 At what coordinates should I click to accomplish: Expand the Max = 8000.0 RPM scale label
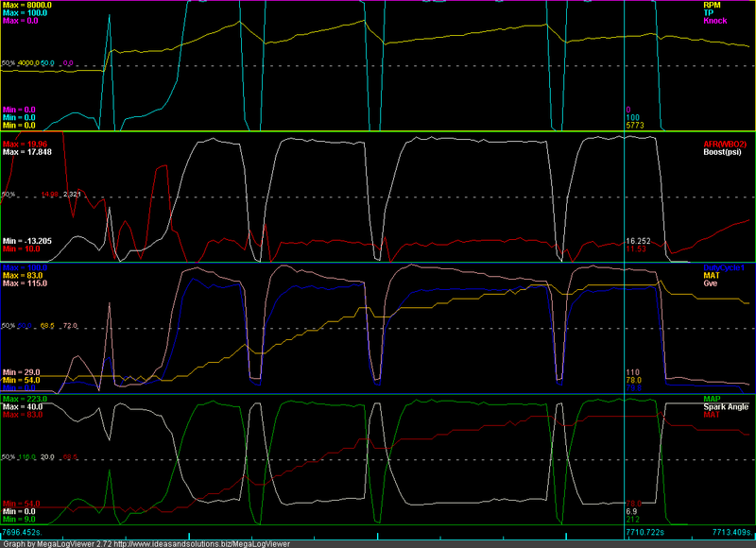[28, 6]
